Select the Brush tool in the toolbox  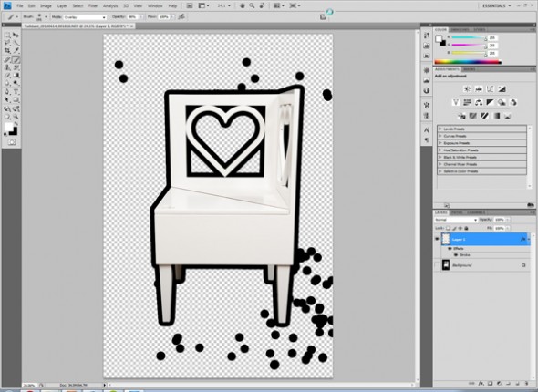tap(16, 59)
